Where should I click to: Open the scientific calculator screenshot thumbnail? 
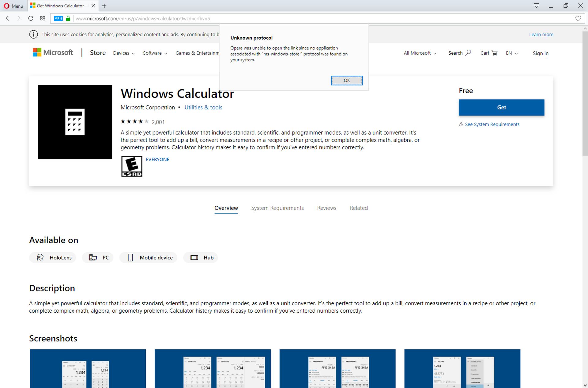coord(213,368)
